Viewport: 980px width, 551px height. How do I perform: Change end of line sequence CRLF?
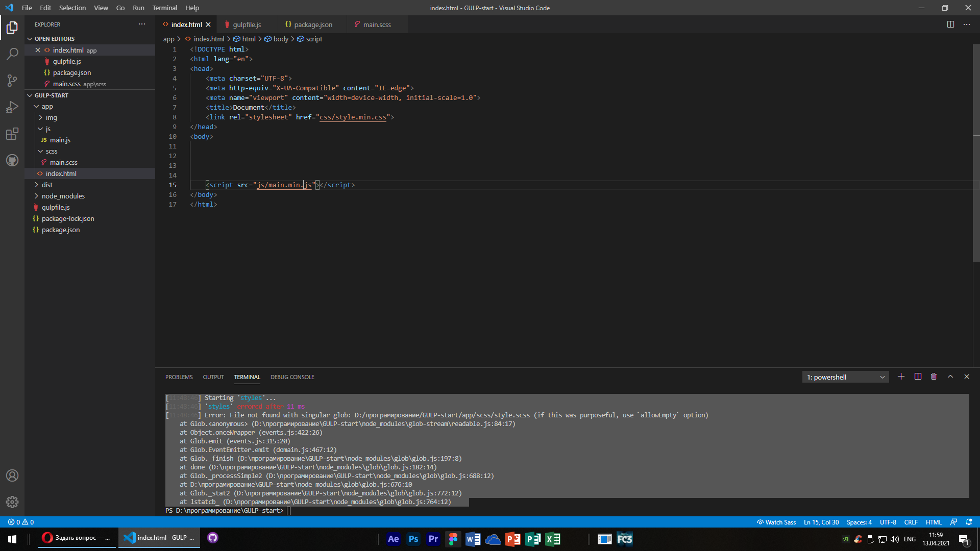(911, 522)
